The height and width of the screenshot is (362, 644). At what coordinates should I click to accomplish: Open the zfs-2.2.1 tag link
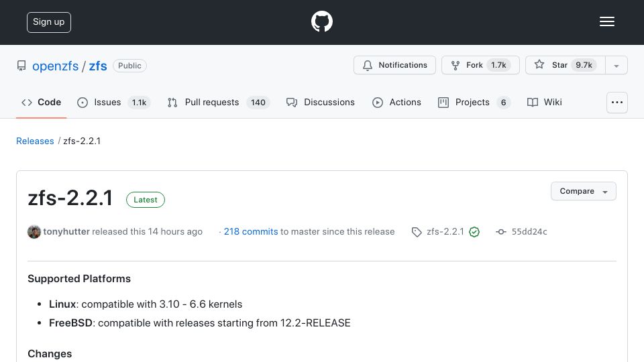click(445, 231)
